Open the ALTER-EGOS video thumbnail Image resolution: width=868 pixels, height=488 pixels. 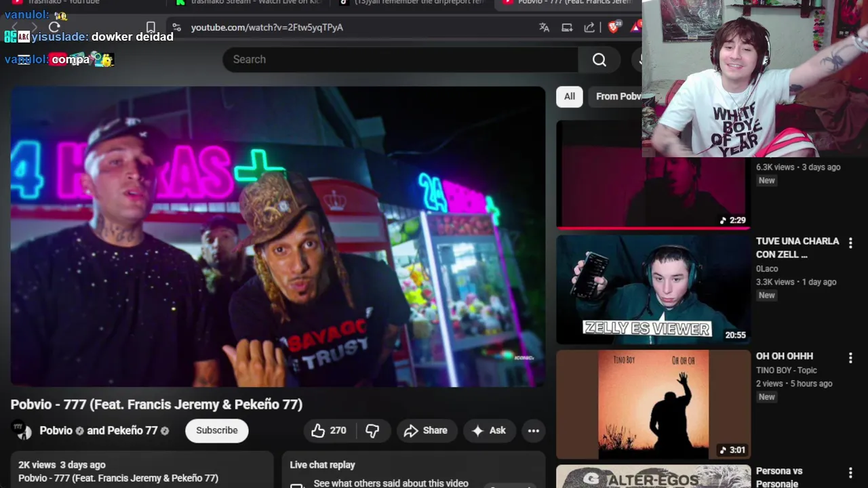653,476
